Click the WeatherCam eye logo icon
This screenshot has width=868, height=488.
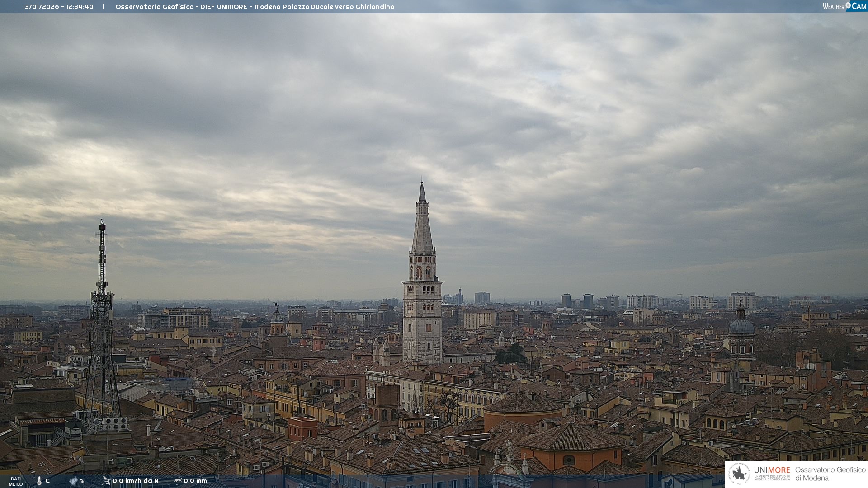coord(848,5)
